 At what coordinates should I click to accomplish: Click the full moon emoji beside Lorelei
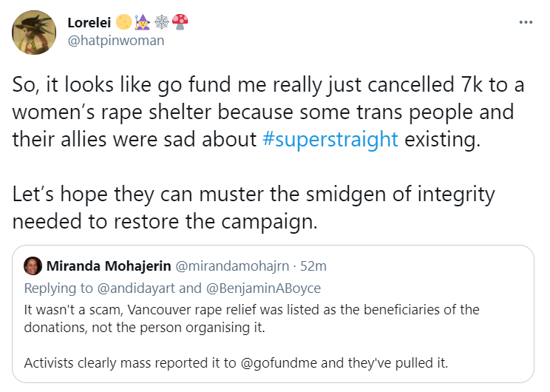pos(123,22)
